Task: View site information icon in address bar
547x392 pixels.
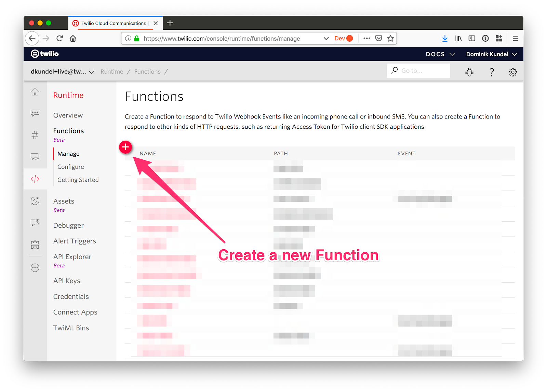Action: pyautogui.click(x=128, y=38)
